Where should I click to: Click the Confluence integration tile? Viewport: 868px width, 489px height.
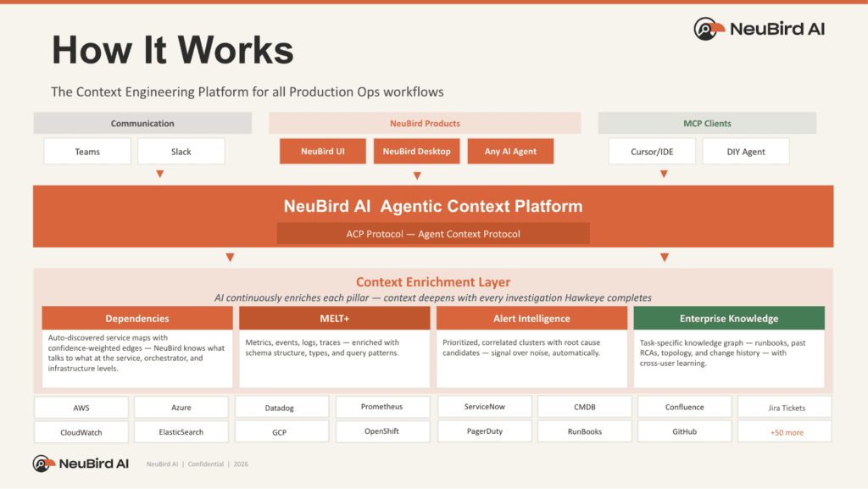pos(684,407)
